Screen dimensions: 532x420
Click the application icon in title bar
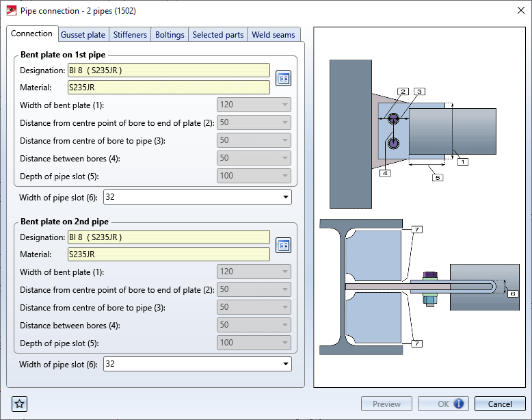[11, 10]
